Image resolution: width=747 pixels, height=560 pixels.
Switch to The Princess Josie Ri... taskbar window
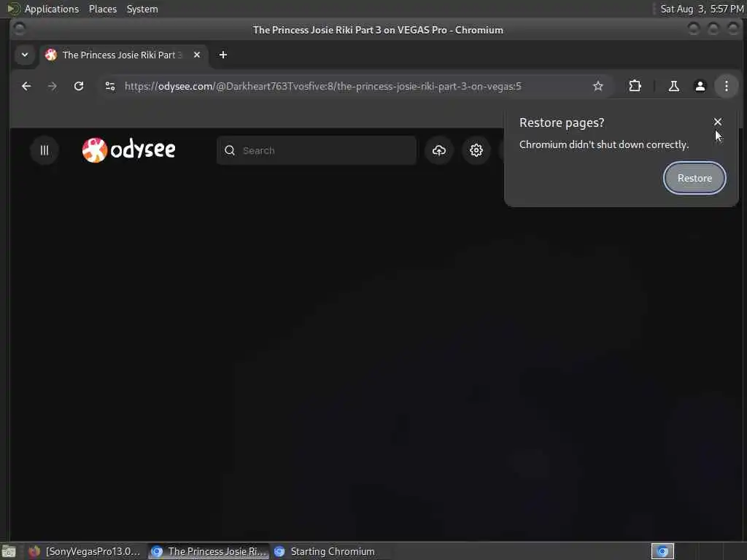pyautogui.click(x=209, y=551)
